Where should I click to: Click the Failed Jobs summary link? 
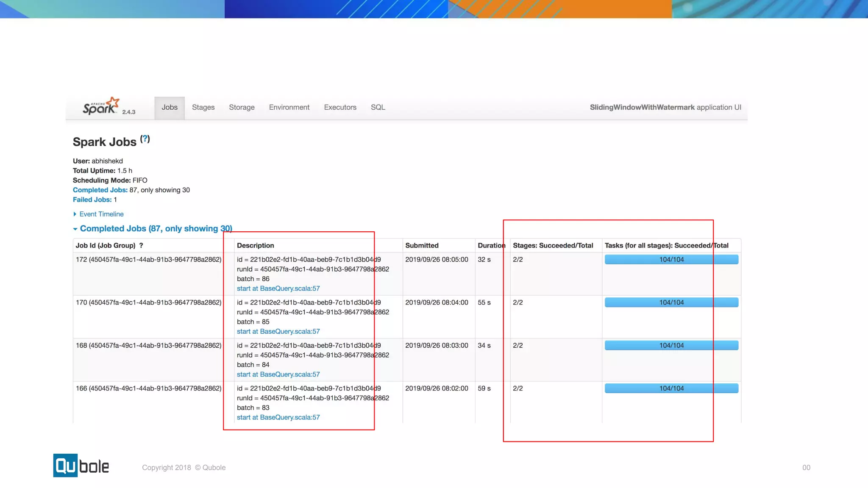[92, 200]
